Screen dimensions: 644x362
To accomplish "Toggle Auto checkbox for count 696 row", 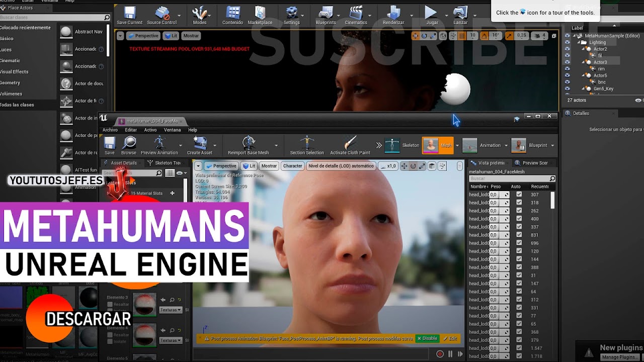I will point(519,243).
